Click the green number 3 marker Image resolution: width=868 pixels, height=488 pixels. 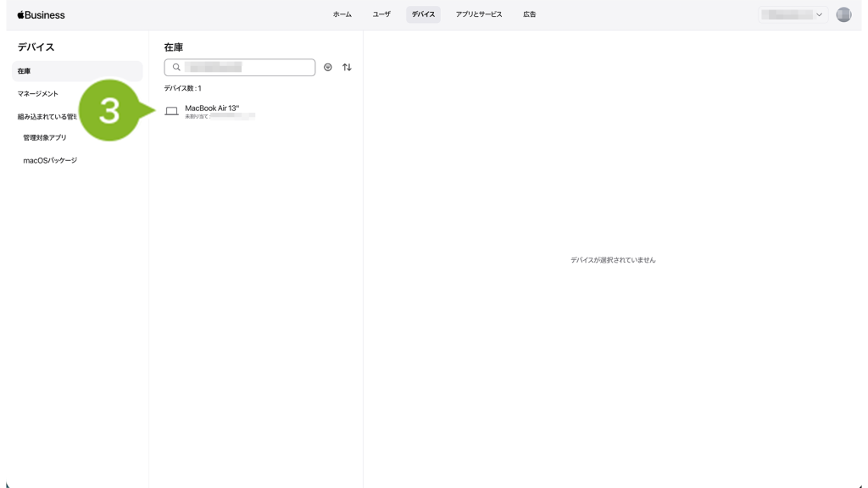[x=110, y=110]
